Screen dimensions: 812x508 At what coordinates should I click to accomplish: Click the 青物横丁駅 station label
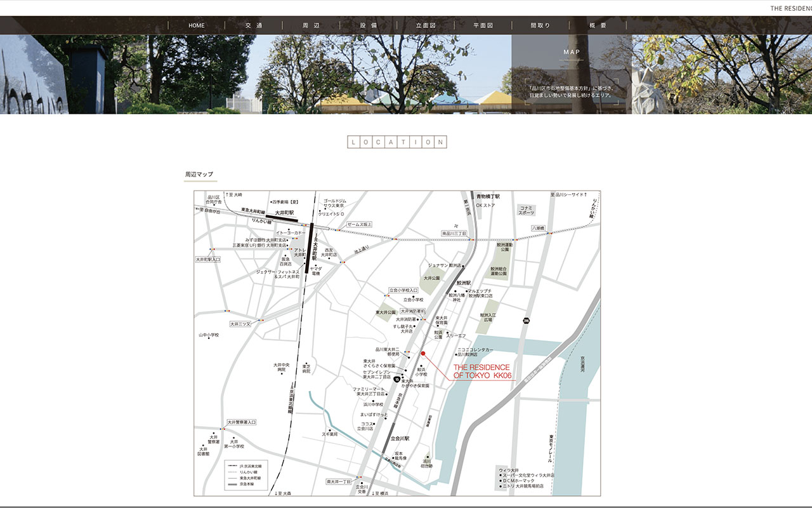point(488,197)
